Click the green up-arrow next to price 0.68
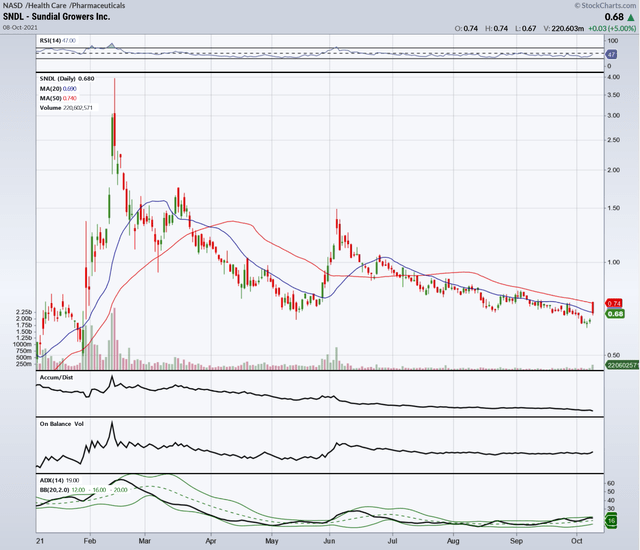640x550 pixels. pyautogui.click(x=631, y=17)
